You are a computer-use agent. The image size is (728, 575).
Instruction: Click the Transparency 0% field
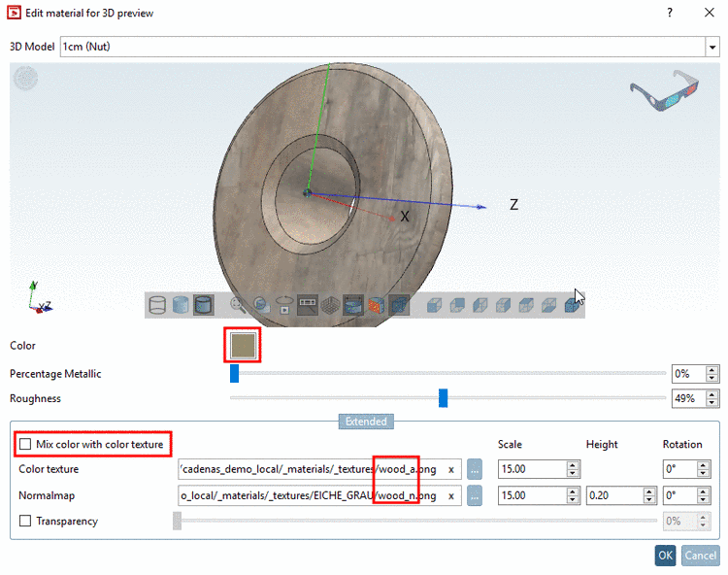680,521
